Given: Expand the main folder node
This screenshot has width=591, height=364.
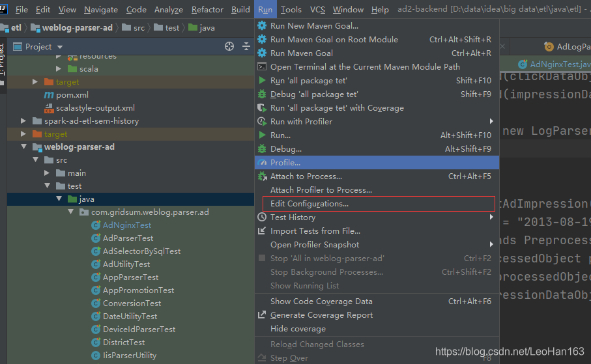Looking at the screenshot, I should pyautogui.click(x=47, y=173).
